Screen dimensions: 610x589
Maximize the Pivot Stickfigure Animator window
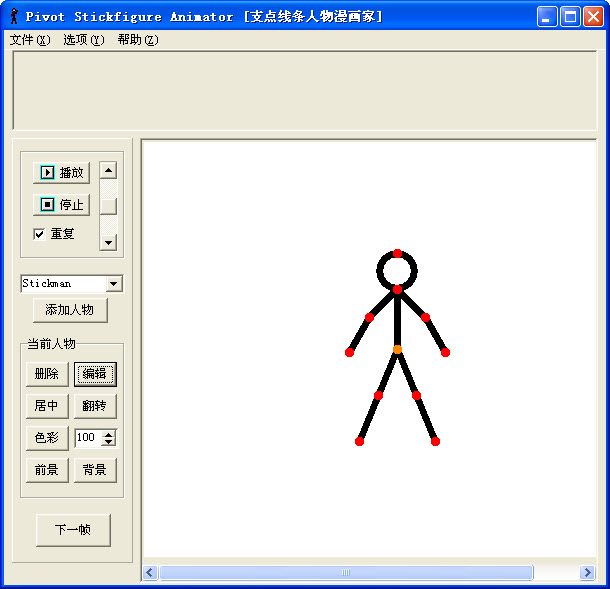point(570,17)
